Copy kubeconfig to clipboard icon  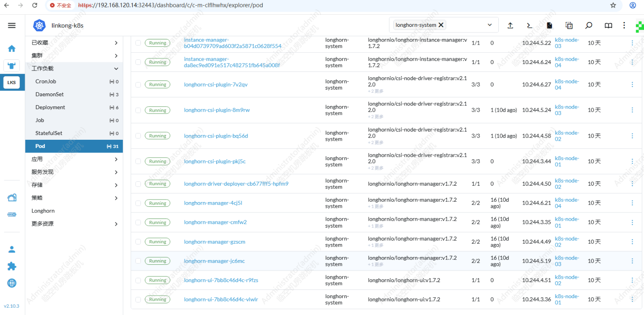click(569, 26)
